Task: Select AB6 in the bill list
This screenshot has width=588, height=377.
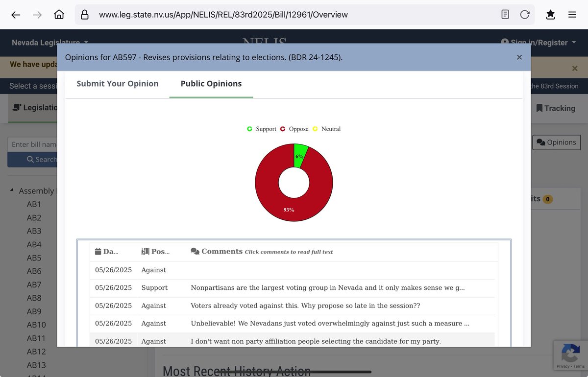Action: pyautogui.click(x=34, y=271)
